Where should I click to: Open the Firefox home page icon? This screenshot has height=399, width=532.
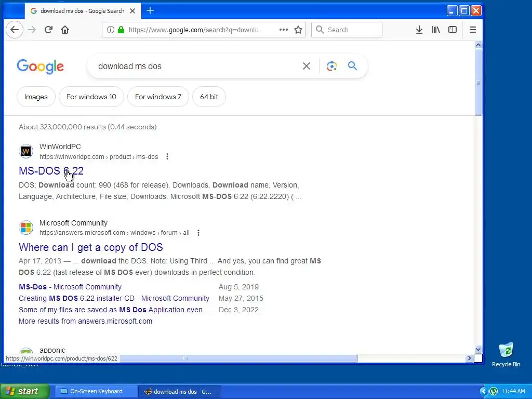pos(65,30)
